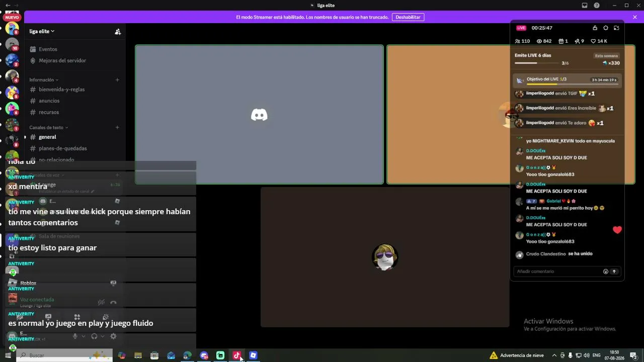644x362 pixels.
Task: Click the likes count 14 K
Action: coord(599,41)
